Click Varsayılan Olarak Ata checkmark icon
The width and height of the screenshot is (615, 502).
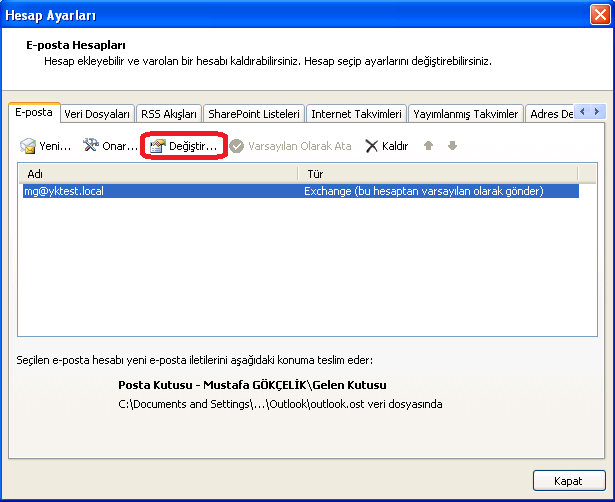click(x=237, y=146)
